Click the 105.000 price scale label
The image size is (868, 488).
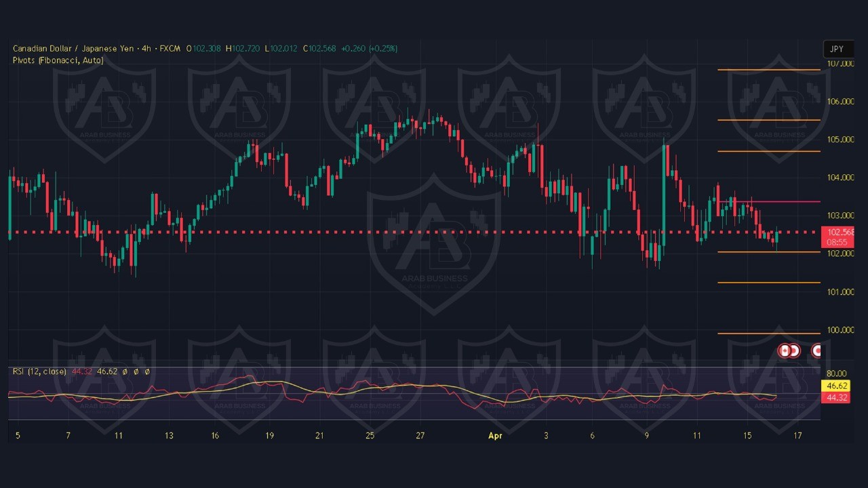[840, 140]
